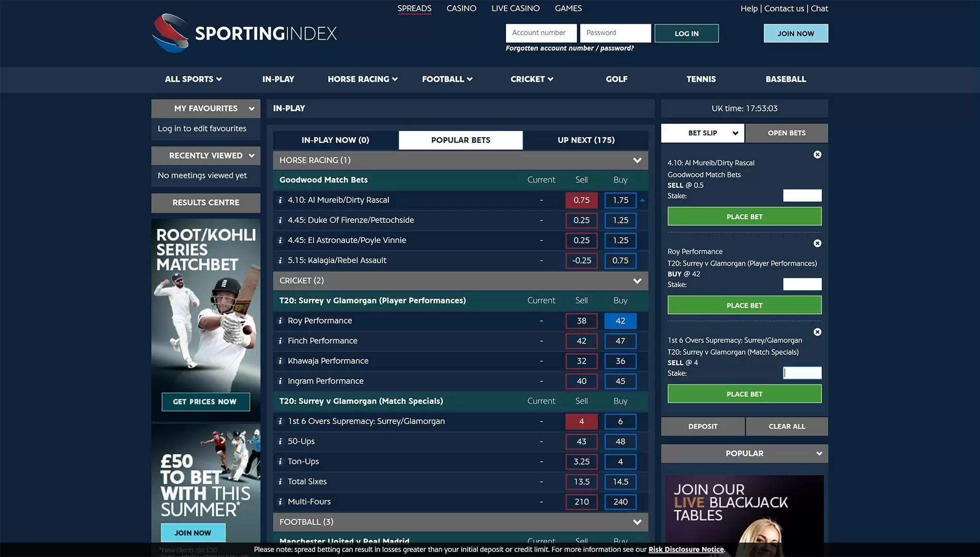980x557 pixels.
Task: Select the Popular Bets tab
Action: tap(461, 140)
